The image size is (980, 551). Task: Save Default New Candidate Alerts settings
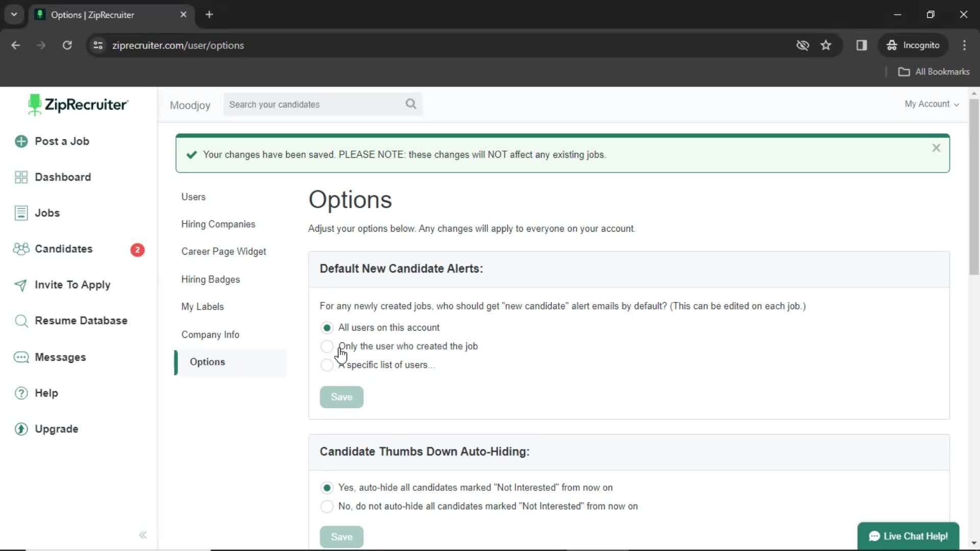[341, 397]
